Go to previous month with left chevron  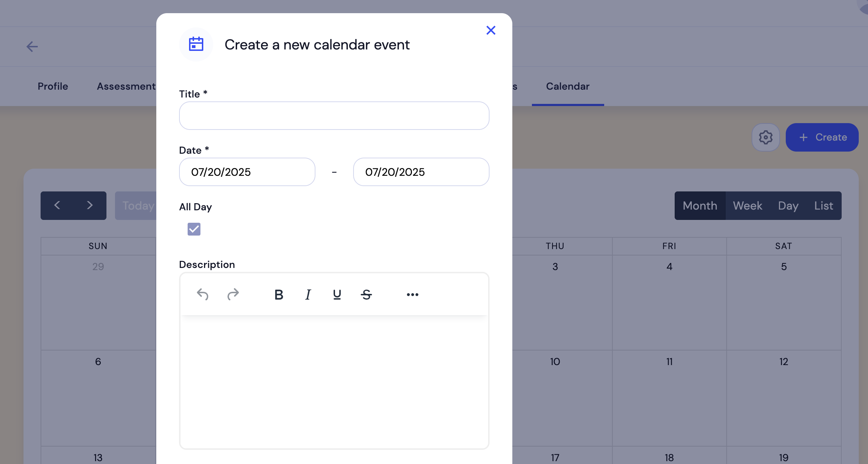tap(58, 205)
